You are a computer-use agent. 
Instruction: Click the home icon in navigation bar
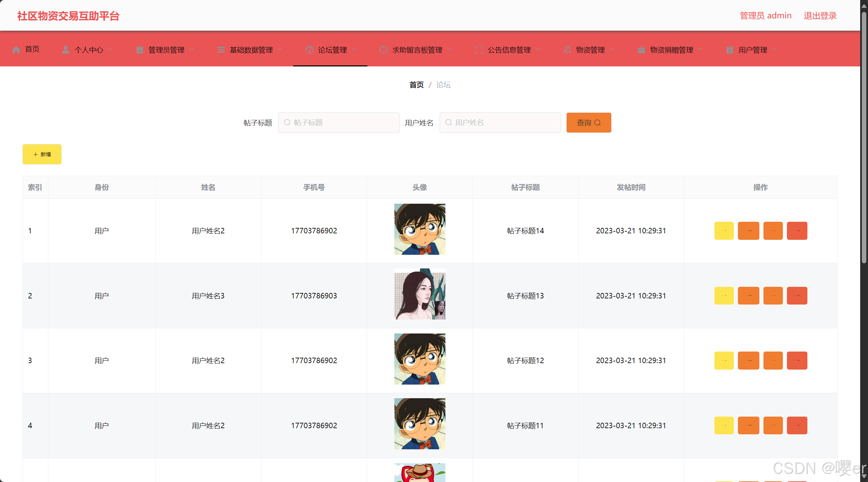pos(16,50)
